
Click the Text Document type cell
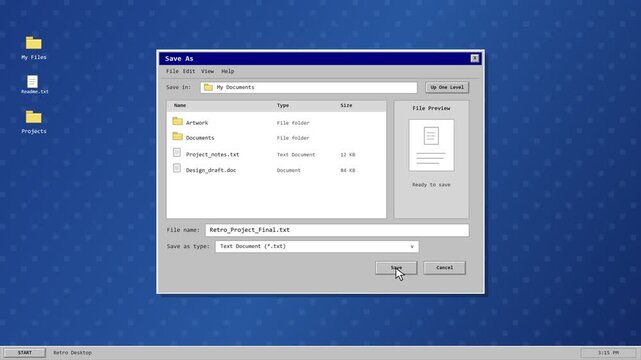tap(296, 154)
